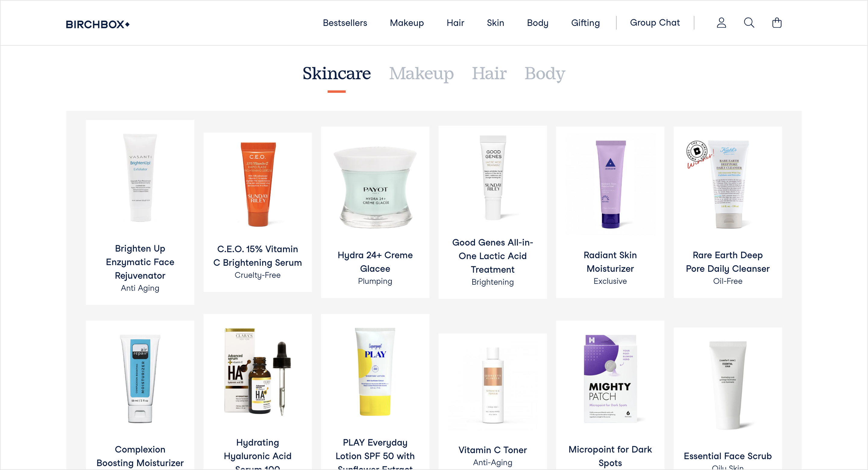Open Good Genes All-in-One Lactic Acid Treatment
The width and height of the screenshot is (868, 470).
492,256
